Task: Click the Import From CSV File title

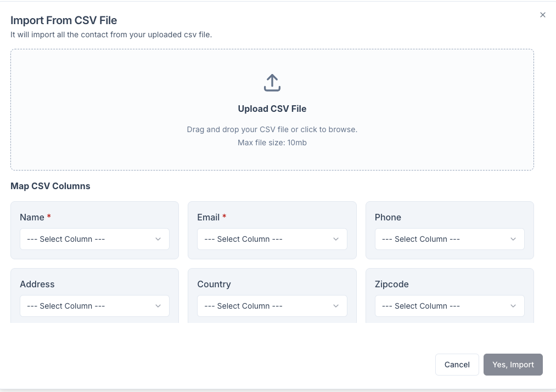Action: pos(64,20)
